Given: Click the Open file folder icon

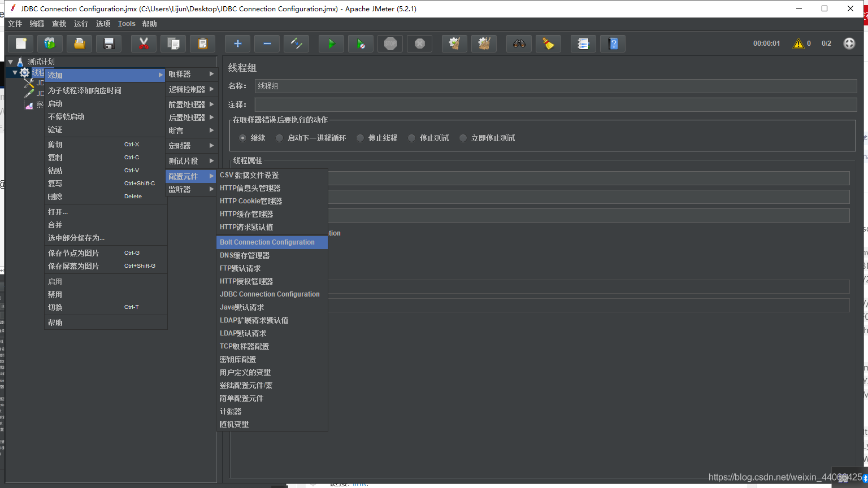Looking at the screenshot, I should click(x=80, y=43).
